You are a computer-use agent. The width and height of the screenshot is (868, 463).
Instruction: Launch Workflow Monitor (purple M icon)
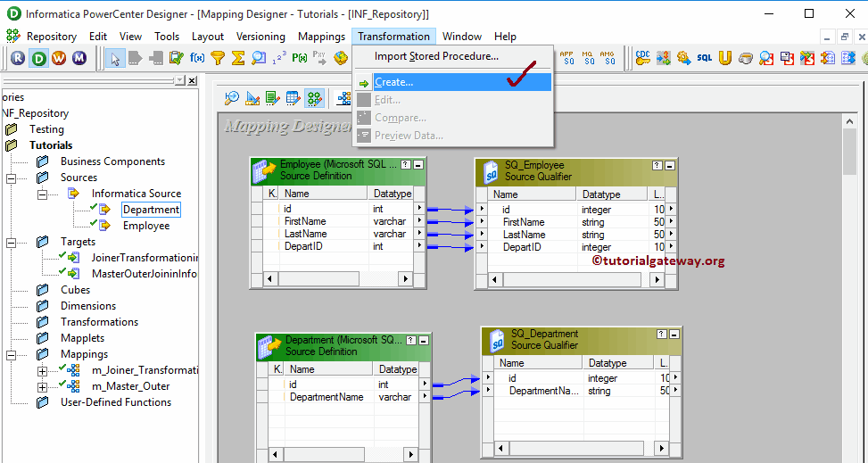tap(79, 58)
